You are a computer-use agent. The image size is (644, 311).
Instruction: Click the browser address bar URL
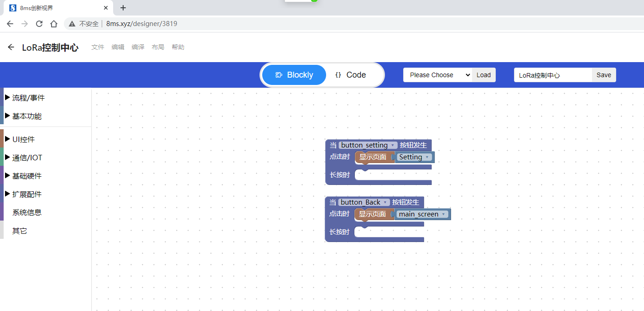coord(142,24)
